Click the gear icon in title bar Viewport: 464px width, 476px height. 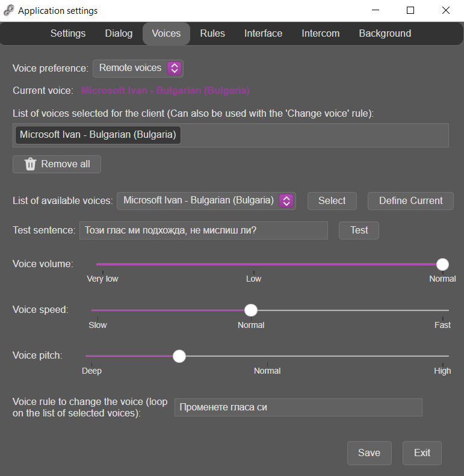point(9,10)
